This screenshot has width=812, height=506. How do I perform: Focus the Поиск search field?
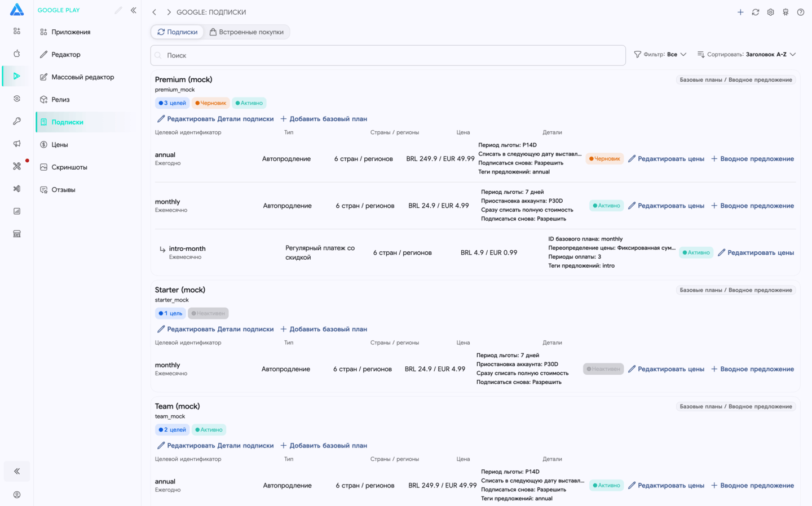[388, 55]
